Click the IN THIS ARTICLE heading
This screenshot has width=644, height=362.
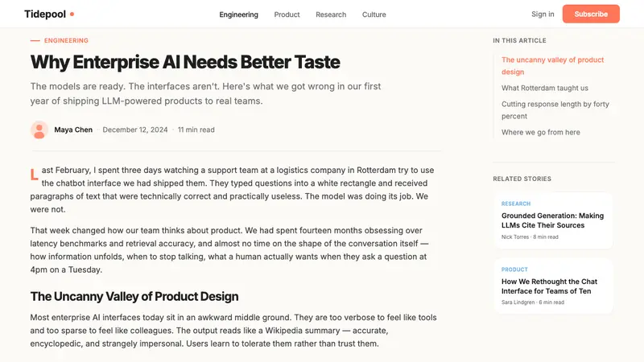[519, 40]
